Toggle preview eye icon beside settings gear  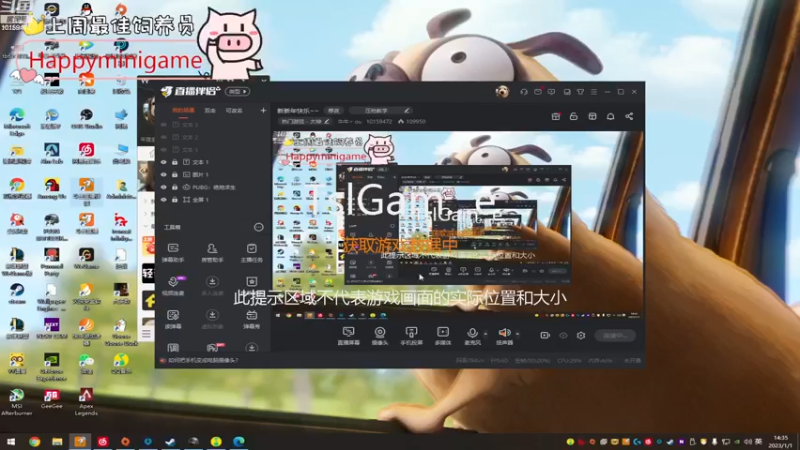tap(563, 335)
